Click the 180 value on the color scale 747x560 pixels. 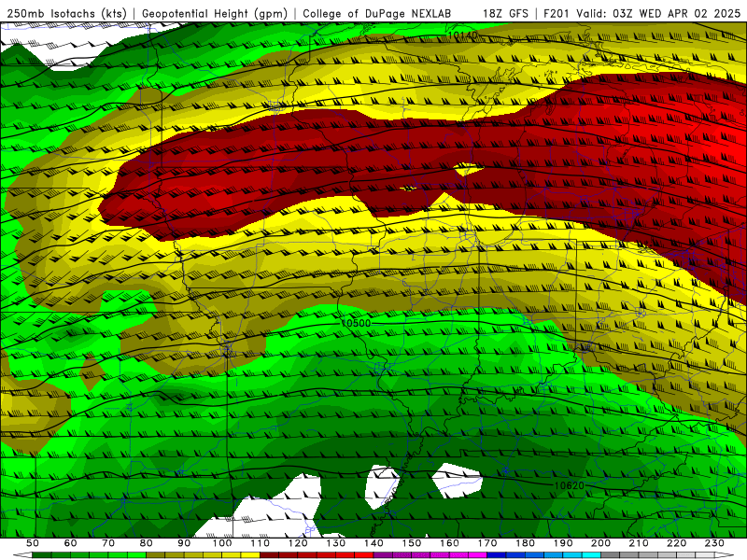525,543
